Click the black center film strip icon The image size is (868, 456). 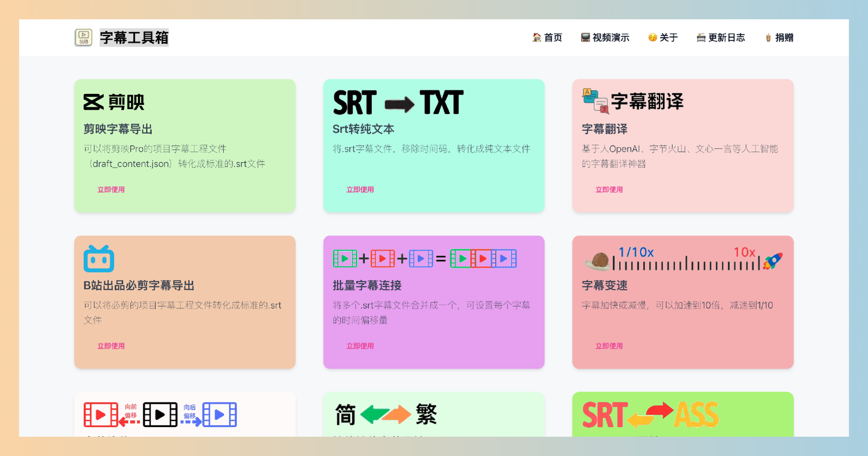(x=160, y=415)
